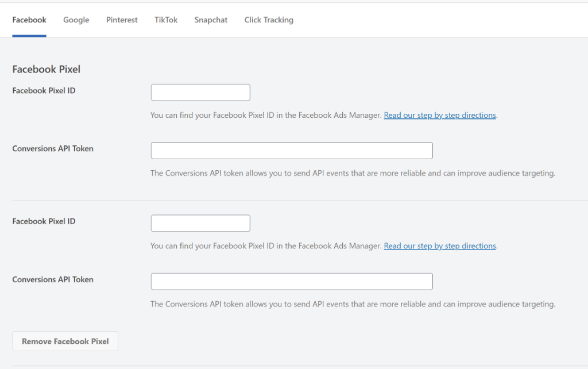Open the Google tab
This screenshot has height=369, width=588.
click(x=76, y=20)
